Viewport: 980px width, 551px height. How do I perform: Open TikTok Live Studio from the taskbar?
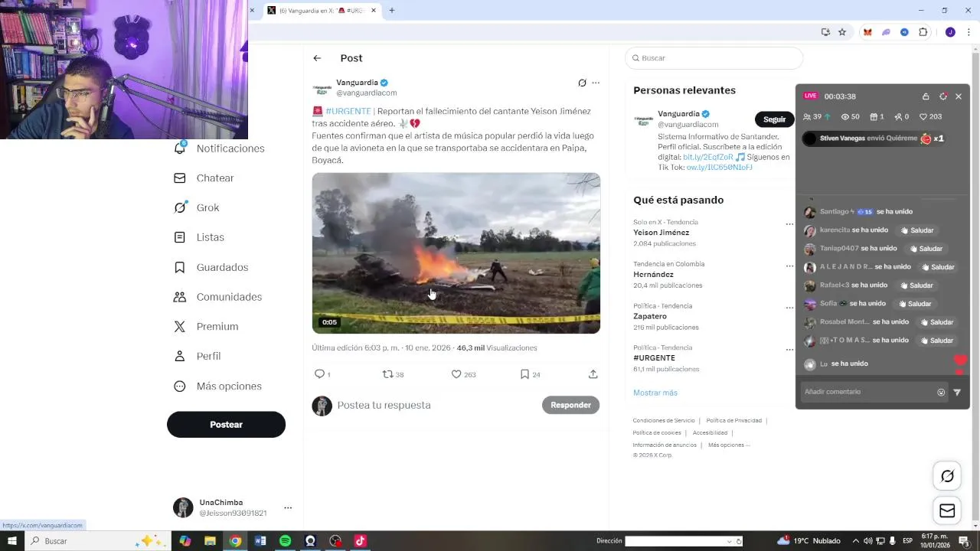click(x=360, y=541)
